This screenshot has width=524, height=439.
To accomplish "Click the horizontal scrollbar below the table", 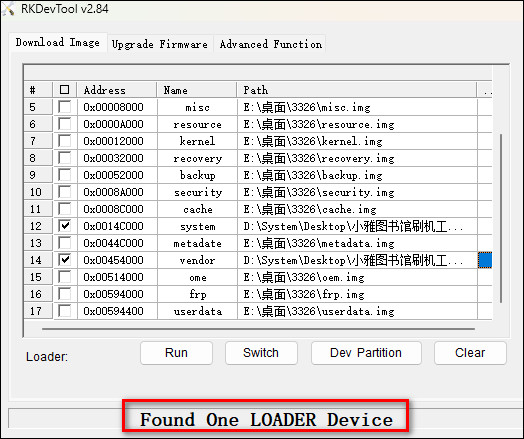I will (258, 329).
